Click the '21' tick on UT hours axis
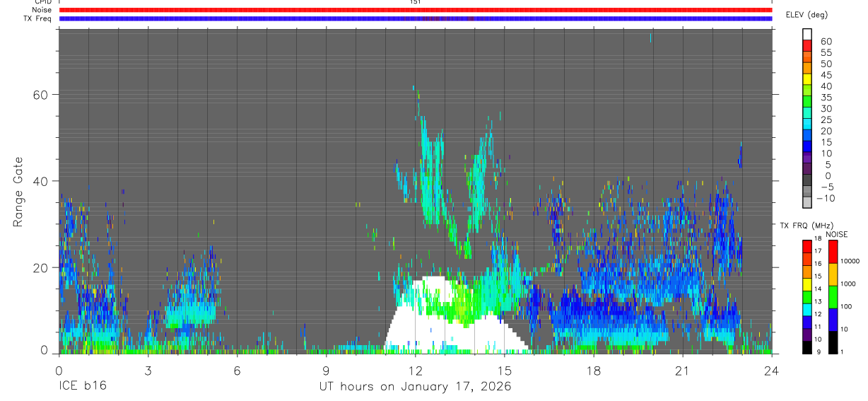This screenshot has height=401, width=868. point(683,371)
